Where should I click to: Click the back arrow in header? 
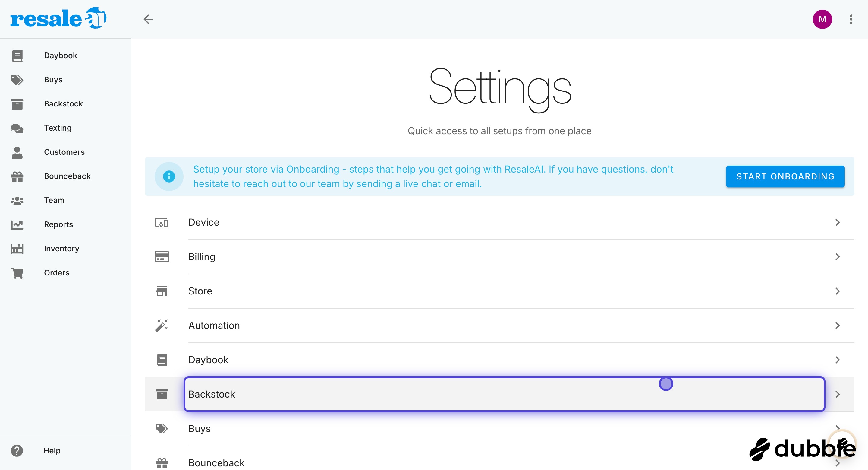pyautogui.click(x=148, y=19)
